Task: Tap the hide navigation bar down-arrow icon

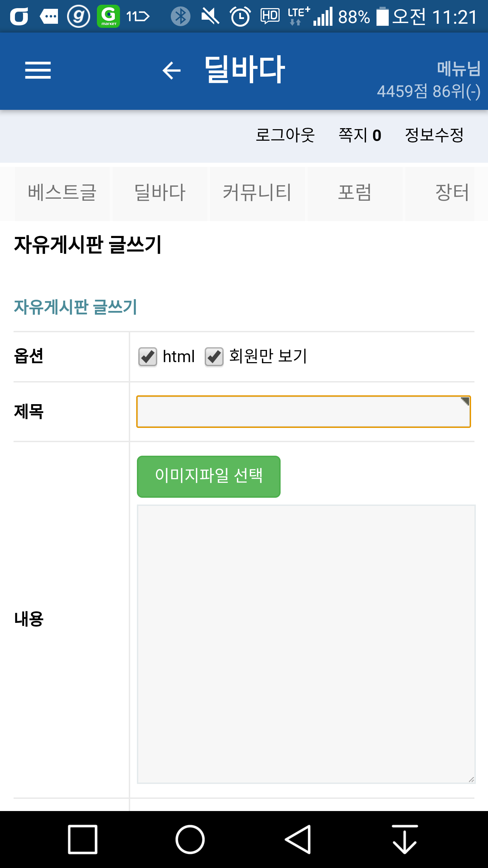Action: [x=405, y=839]
